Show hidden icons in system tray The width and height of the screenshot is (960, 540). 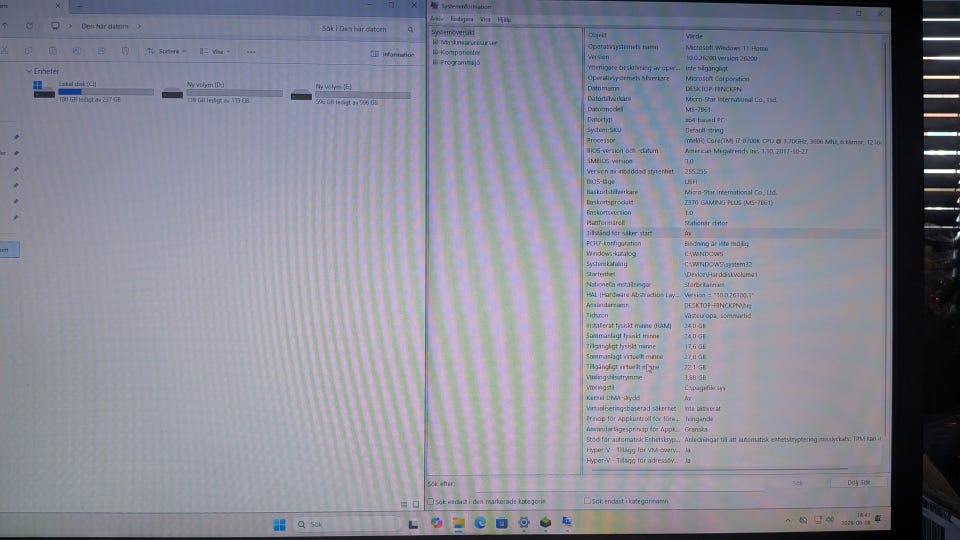click(x=787, y=520)
